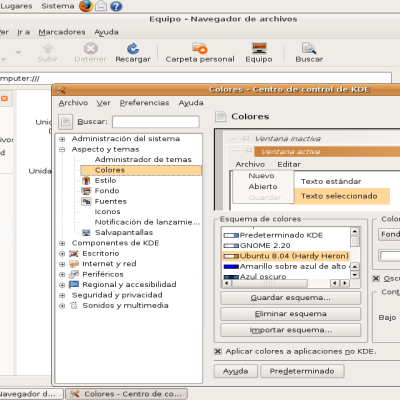Click the KDE control center title bar icon

[x=61, y=90]
